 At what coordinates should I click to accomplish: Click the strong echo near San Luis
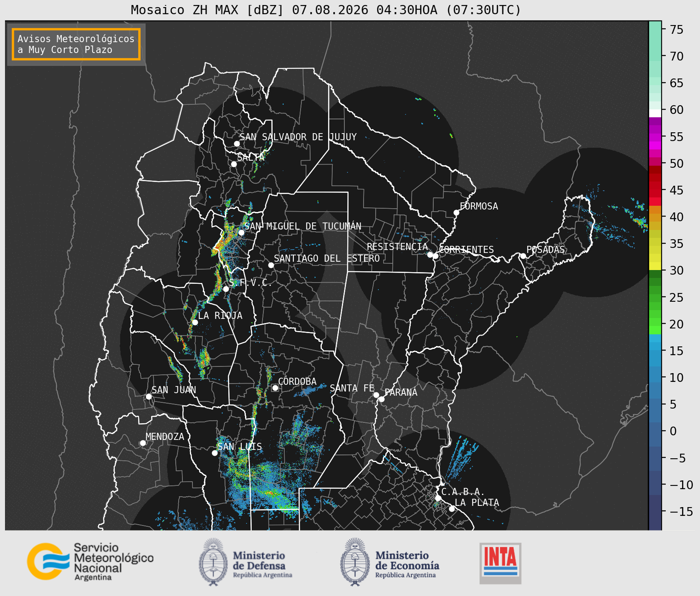tap(272, 493)
